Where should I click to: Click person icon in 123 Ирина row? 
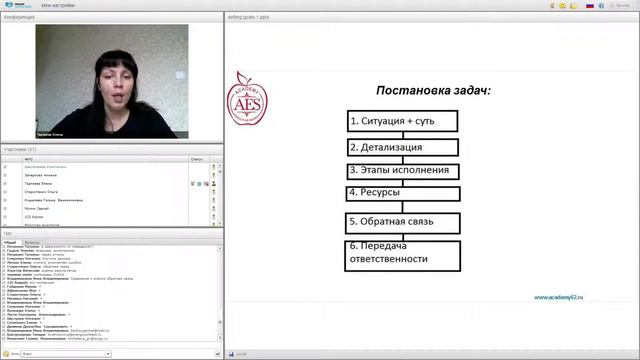pyautogui.click(x=213, y=217)
